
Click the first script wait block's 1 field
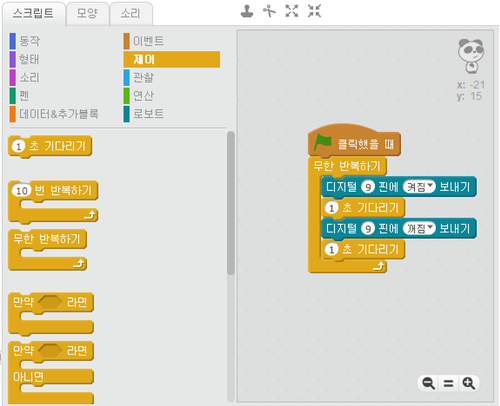[332, 208]
